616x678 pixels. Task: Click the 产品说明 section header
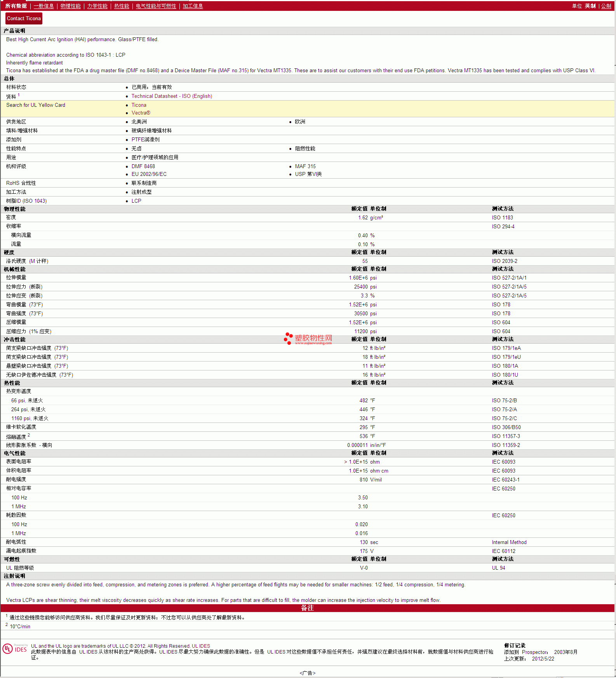click(x=14, y=31)
